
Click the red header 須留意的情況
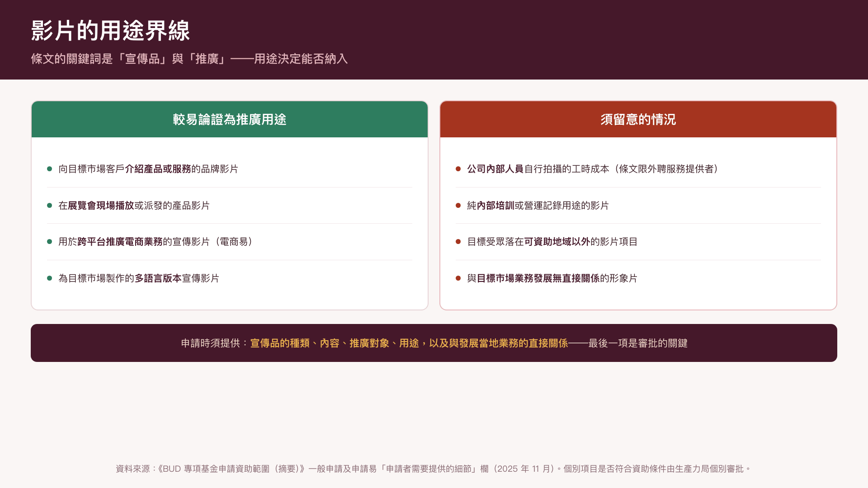[x=638, y=119]
